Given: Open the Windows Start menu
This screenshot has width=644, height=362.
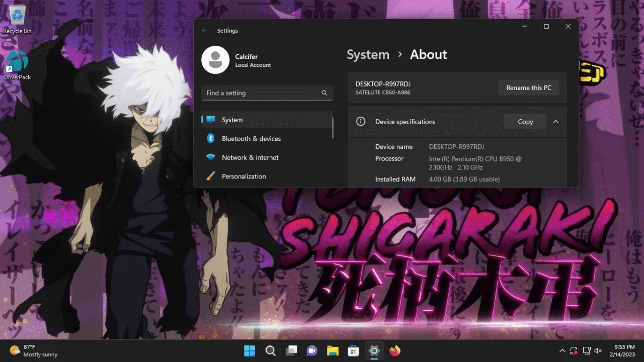Looking at the screenshot, I should click(250, 350).
